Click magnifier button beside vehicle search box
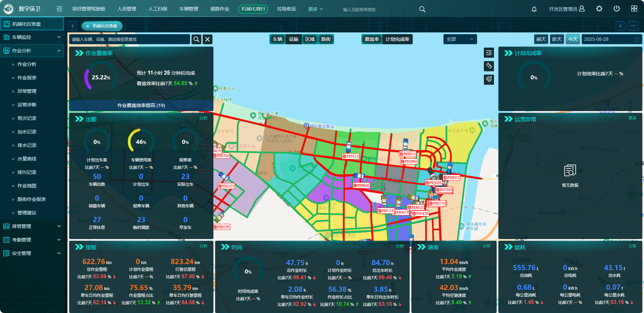644x313 pixels. [x=196, y=40]
